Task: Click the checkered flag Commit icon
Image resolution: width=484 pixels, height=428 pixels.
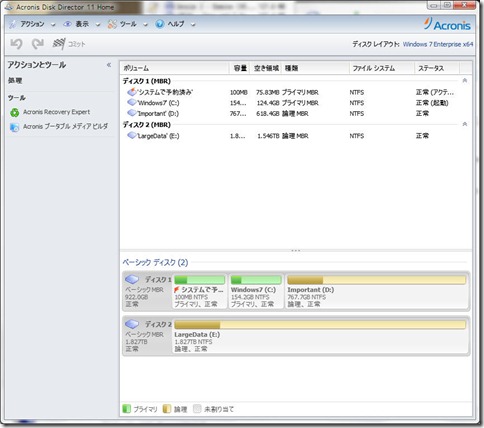Action: 59,44
